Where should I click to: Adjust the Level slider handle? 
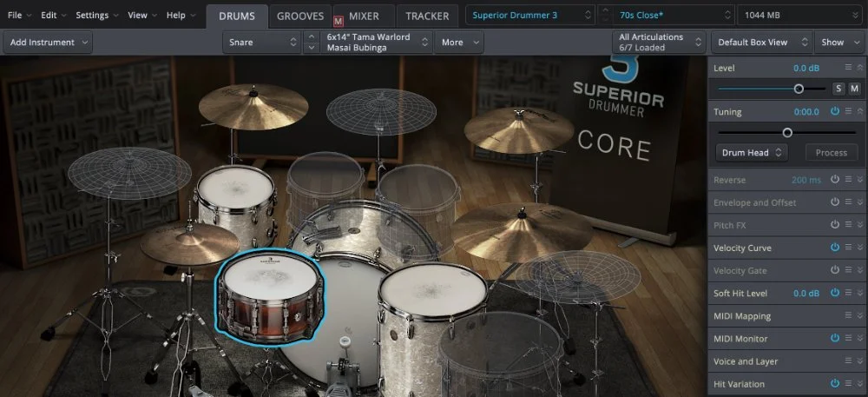coord(799,89)
